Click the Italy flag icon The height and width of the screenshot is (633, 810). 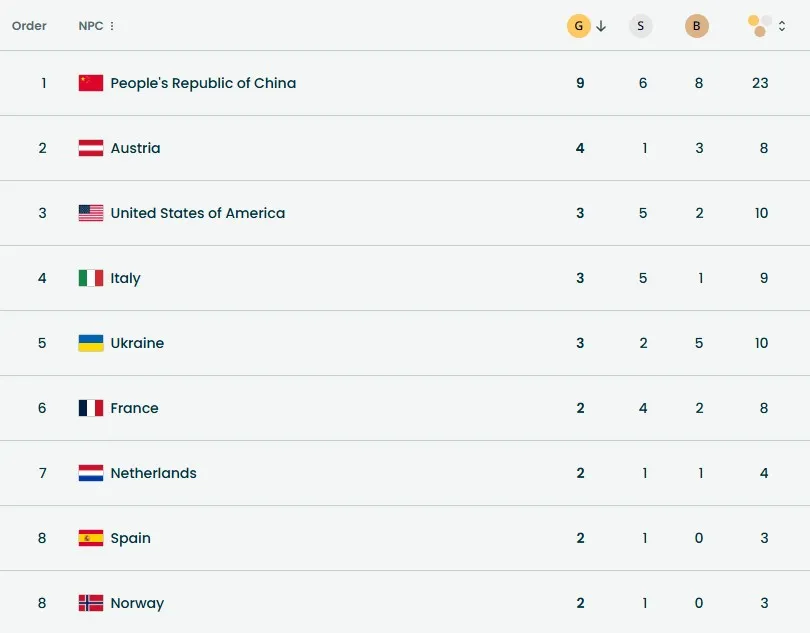click(x=91, y=278)
